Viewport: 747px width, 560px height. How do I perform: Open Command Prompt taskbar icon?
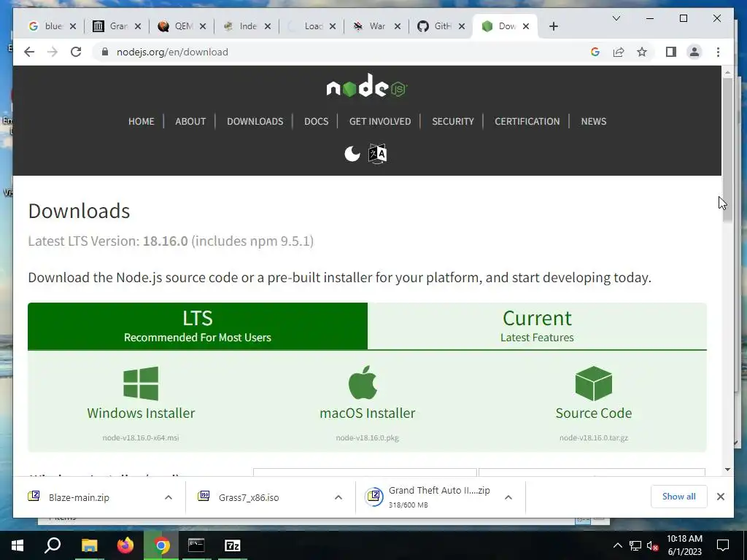[196, 545]
